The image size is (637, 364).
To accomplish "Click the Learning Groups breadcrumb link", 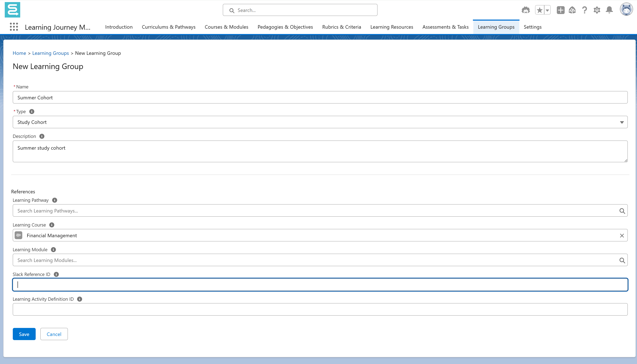I will (51, 53).
